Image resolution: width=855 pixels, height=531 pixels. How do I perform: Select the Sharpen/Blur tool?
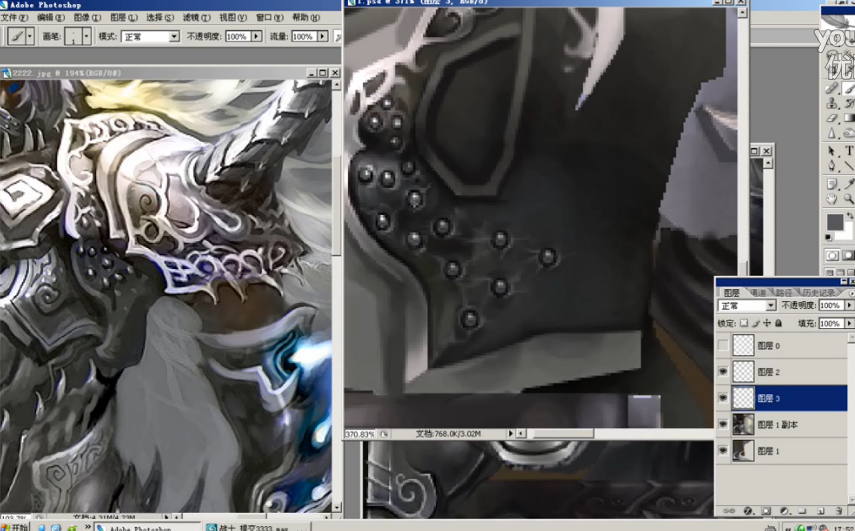point(832,132)
